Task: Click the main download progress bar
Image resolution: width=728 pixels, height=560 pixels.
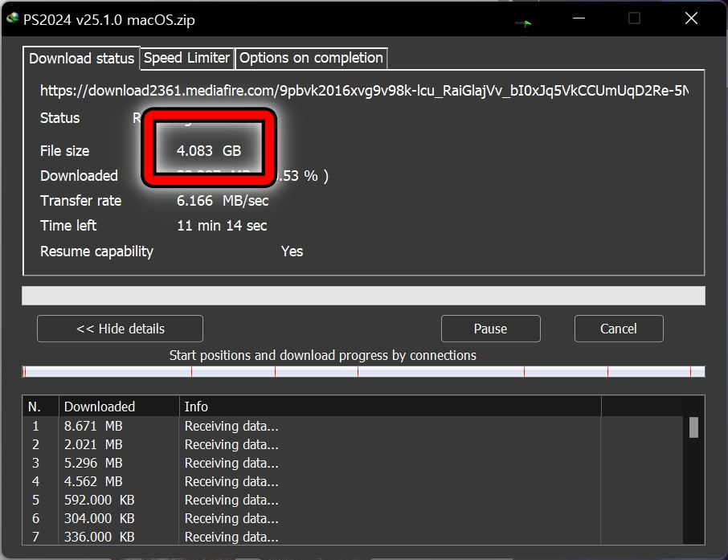Action: click(x=363, y=296)
